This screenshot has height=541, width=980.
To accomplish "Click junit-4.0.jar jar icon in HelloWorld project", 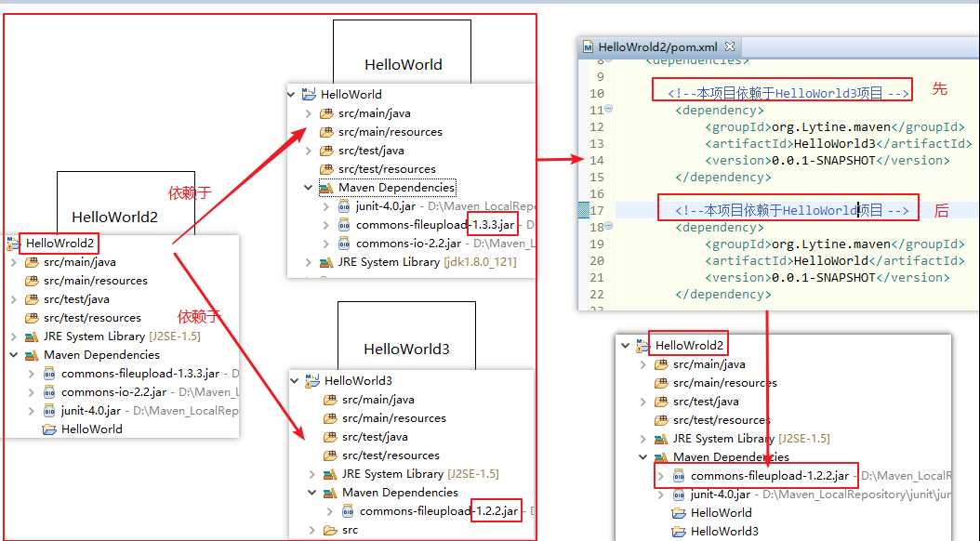I will point(344,206).
